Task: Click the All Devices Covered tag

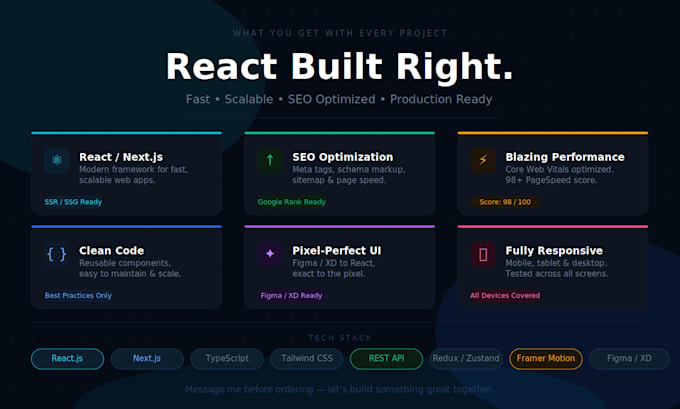Action: (x=505, y=296)
